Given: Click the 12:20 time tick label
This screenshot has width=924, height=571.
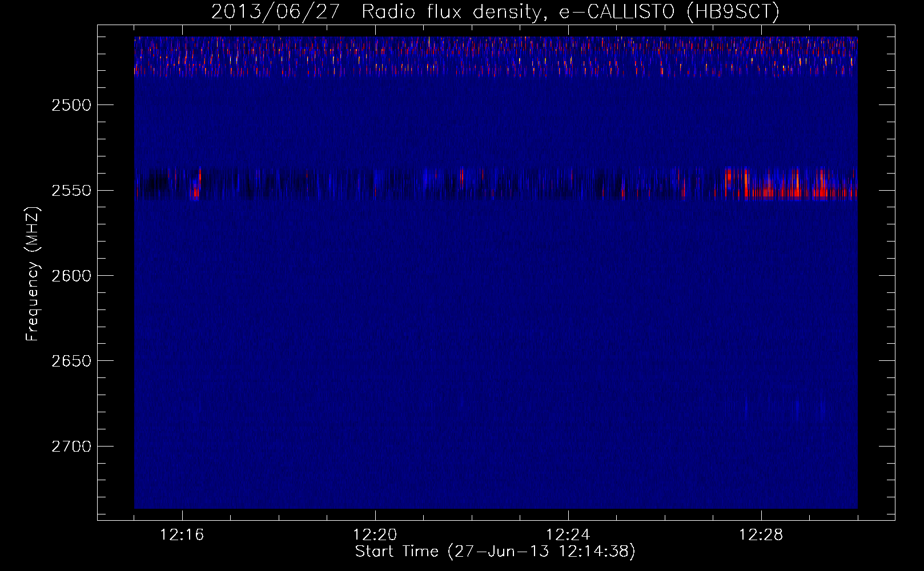Looking at the screenshot, I should point(375,535).
